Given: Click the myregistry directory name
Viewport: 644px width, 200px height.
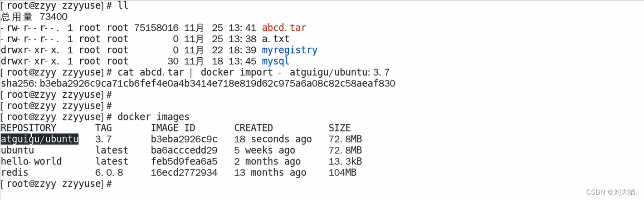Looking at the screenshot, I should [289, 50].
